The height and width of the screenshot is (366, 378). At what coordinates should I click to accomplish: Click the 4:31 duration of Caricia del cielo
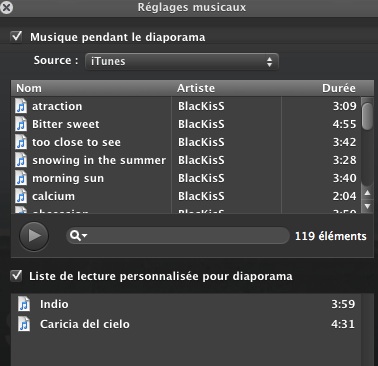(x=343, y=324)
